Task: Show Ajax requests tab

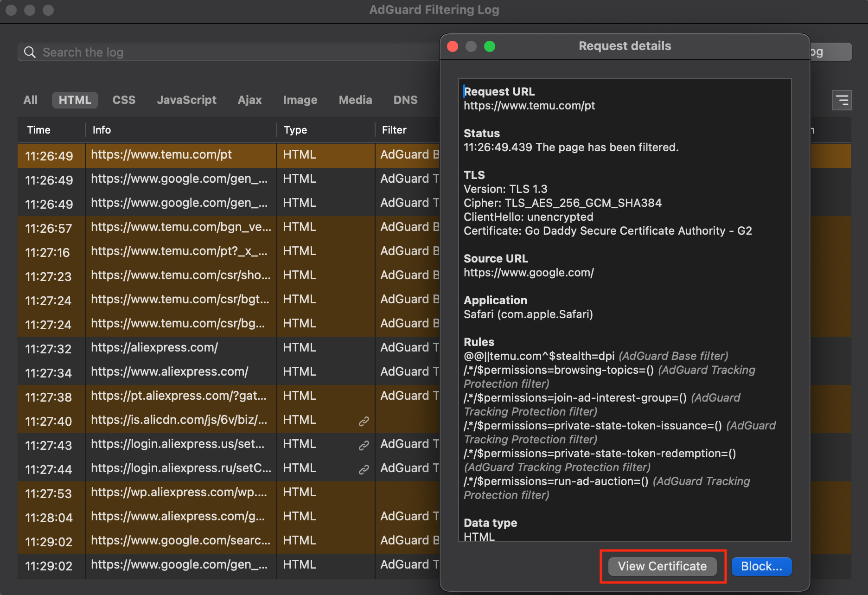Action: tap(250, 100)
